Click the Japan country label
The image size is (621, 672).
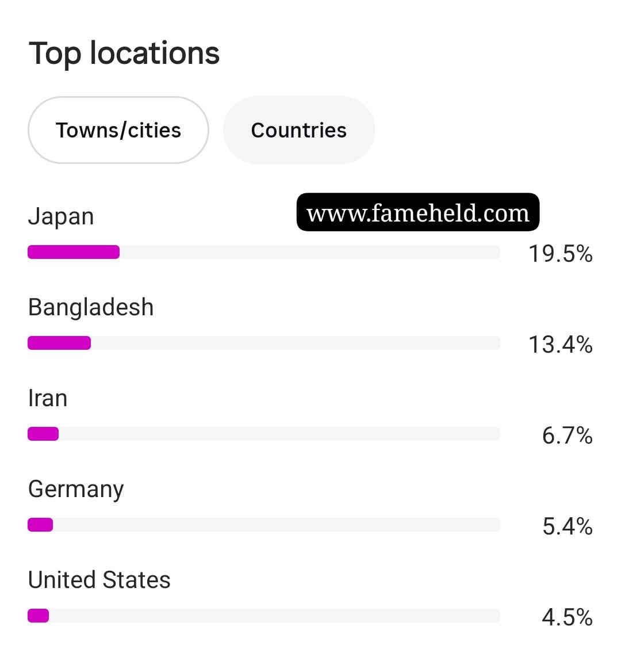(61, 216)
